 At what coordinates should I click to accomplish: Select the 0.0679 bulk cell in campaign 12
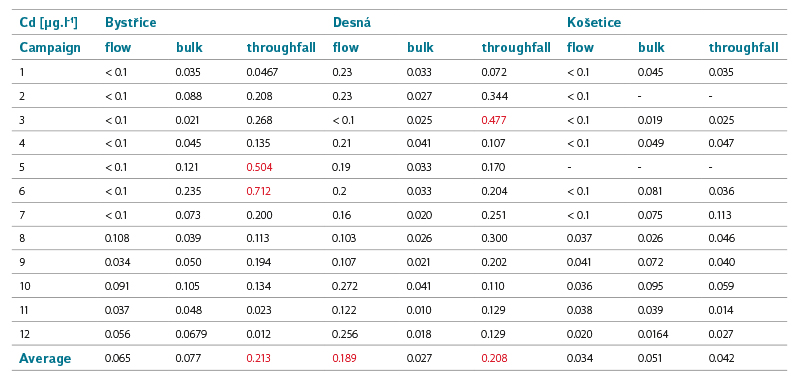tap(191, 334)
